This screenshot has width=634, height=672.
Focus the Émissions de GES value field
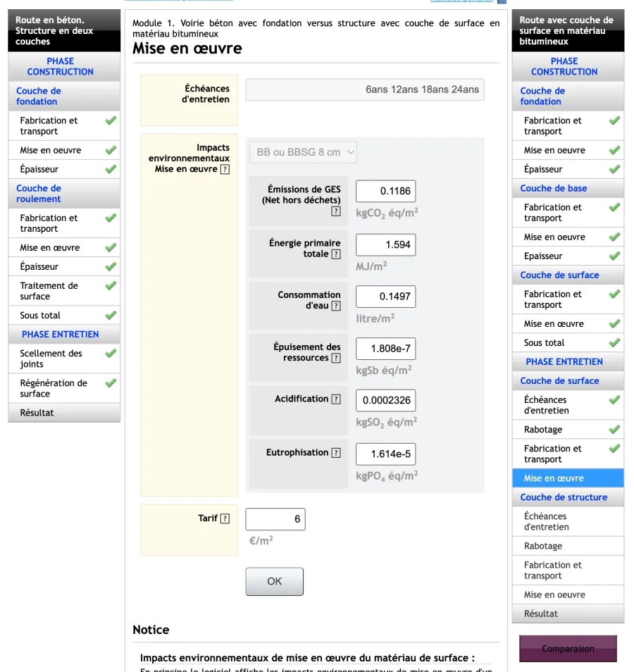(386, 191)
